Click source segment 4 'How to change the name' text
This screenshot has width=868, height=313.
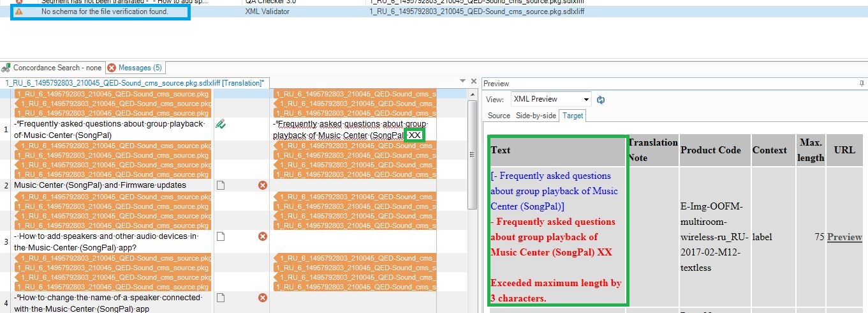click(x=108, y=303)
